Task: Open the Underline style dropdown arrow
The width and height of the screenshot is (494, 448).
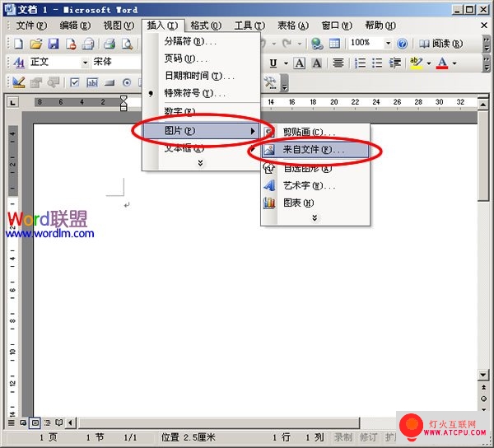Action: point(286,63)
